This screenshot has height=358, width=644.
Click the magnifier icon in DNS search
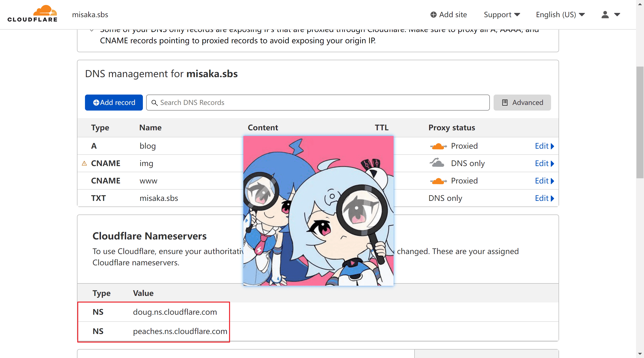(x=154, y=103)
